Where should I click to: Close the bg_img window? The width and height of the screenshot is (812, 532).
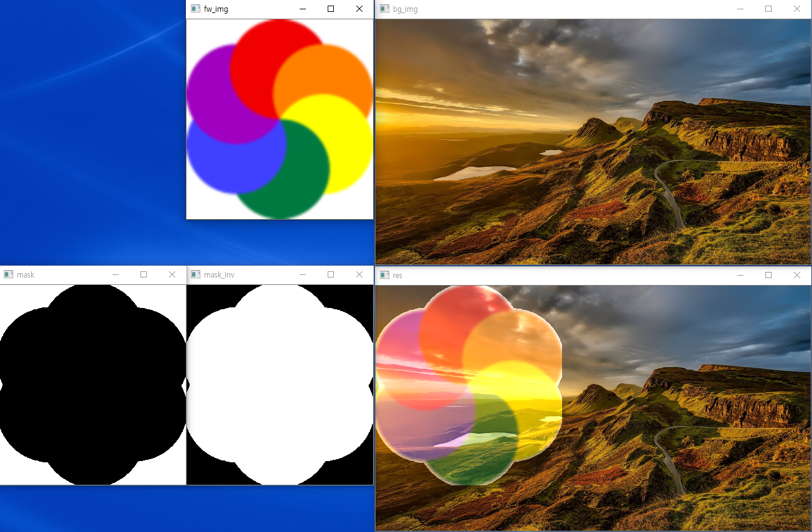click(x=797, y=9)
